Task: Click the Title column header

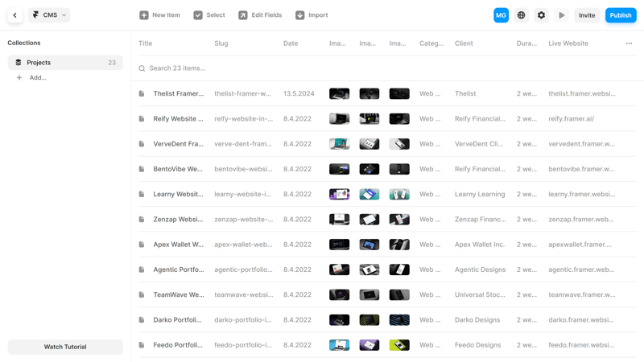Action: point(146,43)
